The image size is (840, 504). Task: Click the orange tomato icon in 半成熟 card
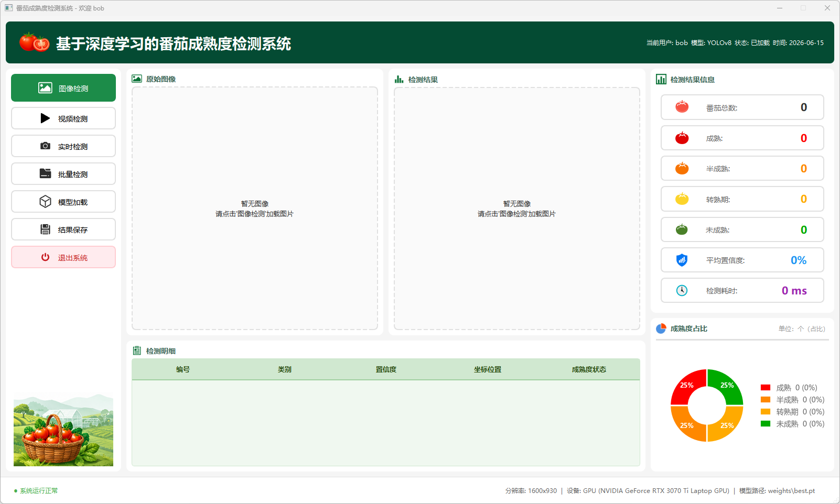pyautogui.click(x=682, y=168)
